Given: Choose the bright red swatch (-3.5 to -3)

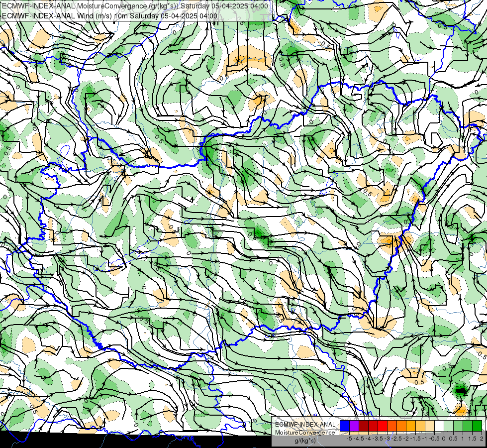Looking at the screenshot, I should [x=383, y=426].
